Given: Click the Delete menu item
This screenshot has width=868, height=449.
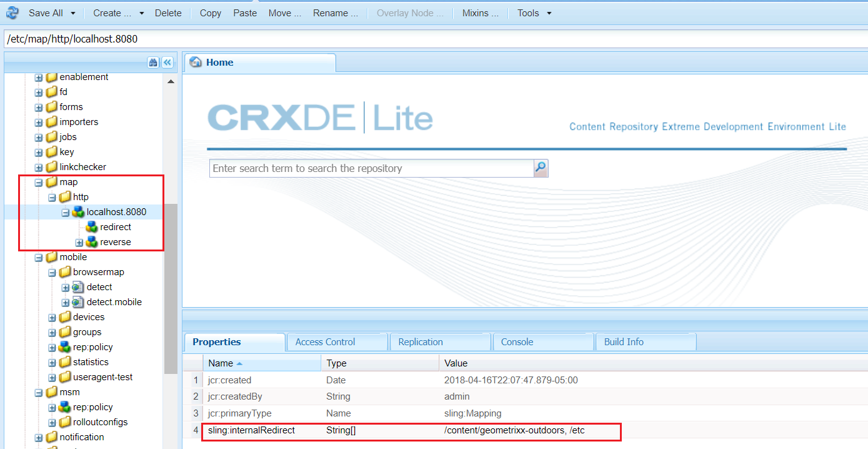Looking at the screenshot, I should [168, 13].
